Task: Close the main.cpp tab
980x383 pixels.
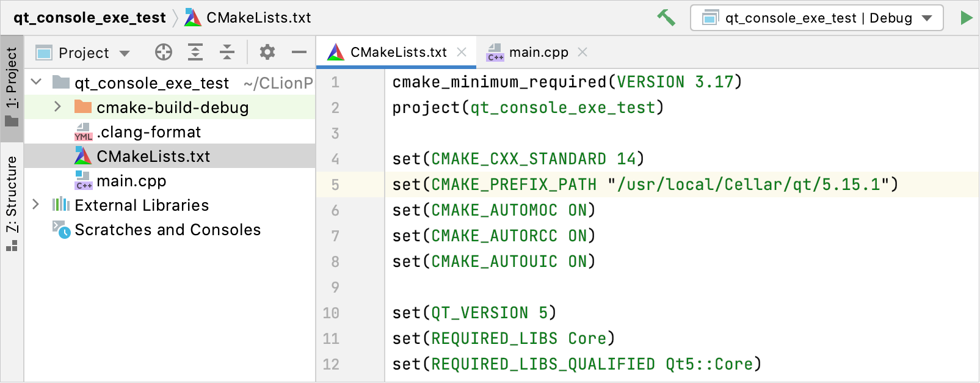Action: [583, 53]
